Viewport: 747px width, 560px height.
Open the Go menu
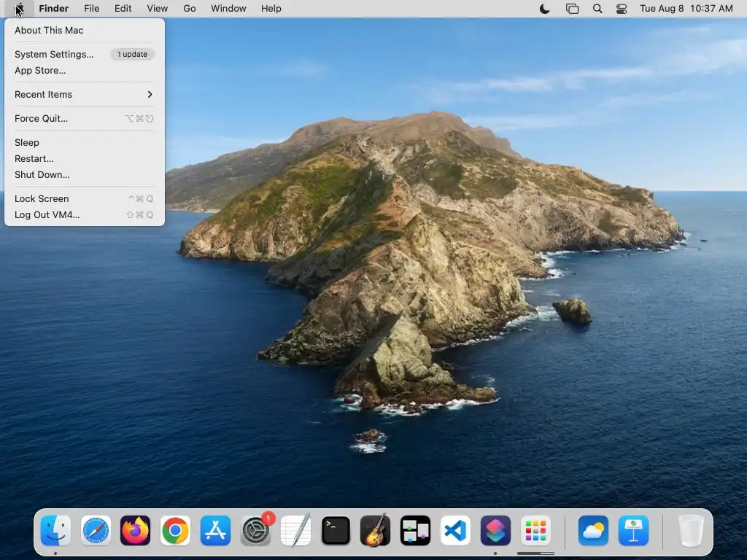point(190,9)
